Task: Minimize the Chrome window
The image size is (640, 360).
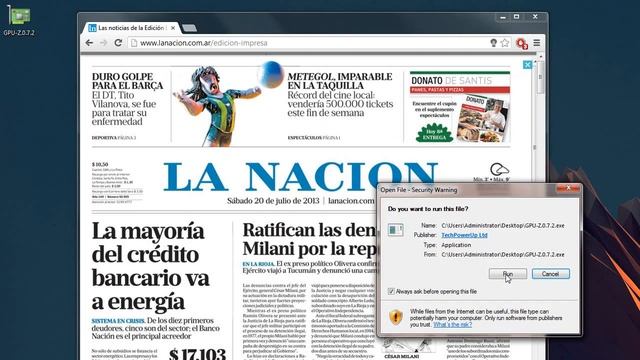Action: [x=503, y=17]
